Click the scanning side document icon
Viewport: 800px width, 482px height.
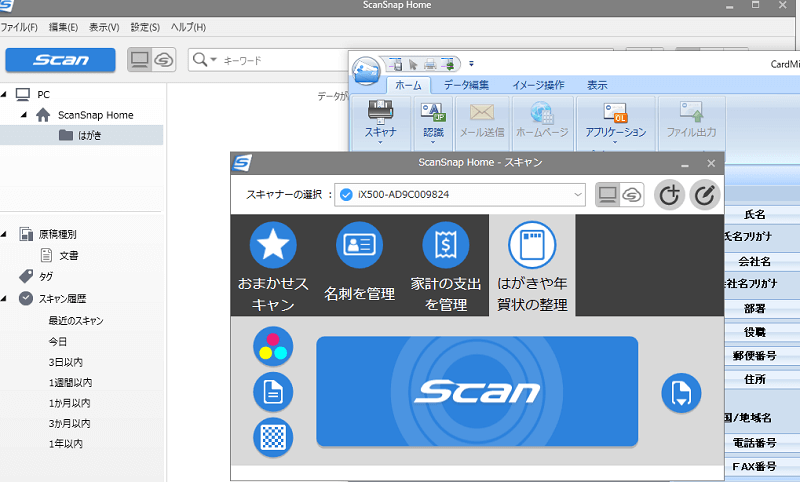(x=273, y=392)
